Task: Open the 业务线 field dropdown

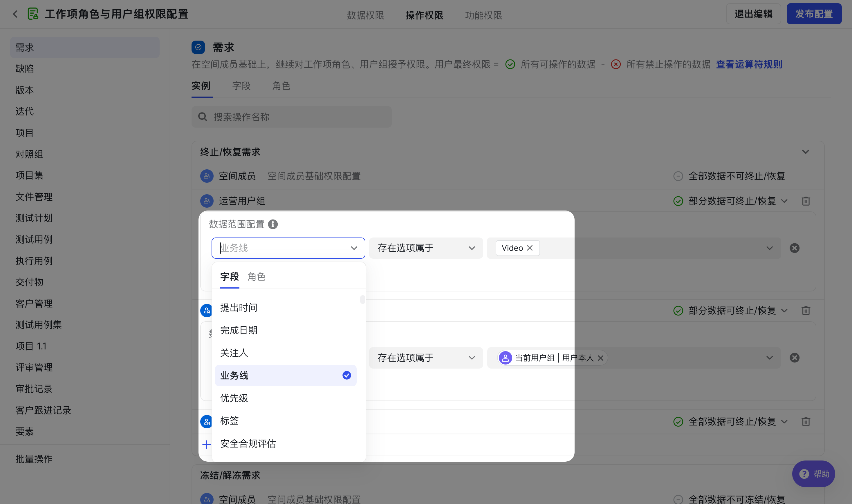Action: (288, 248)
